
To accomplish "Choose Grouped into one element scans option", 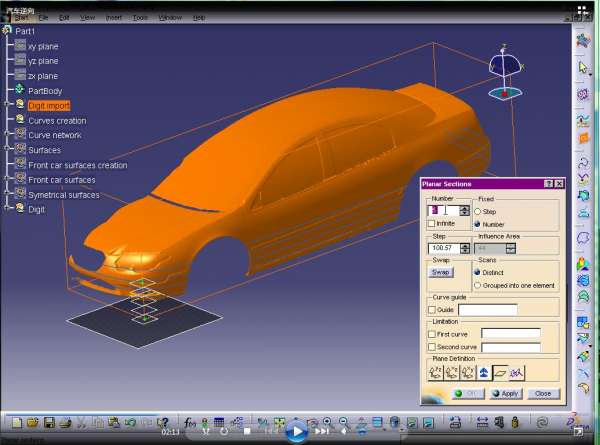I will tap(478, 285).
